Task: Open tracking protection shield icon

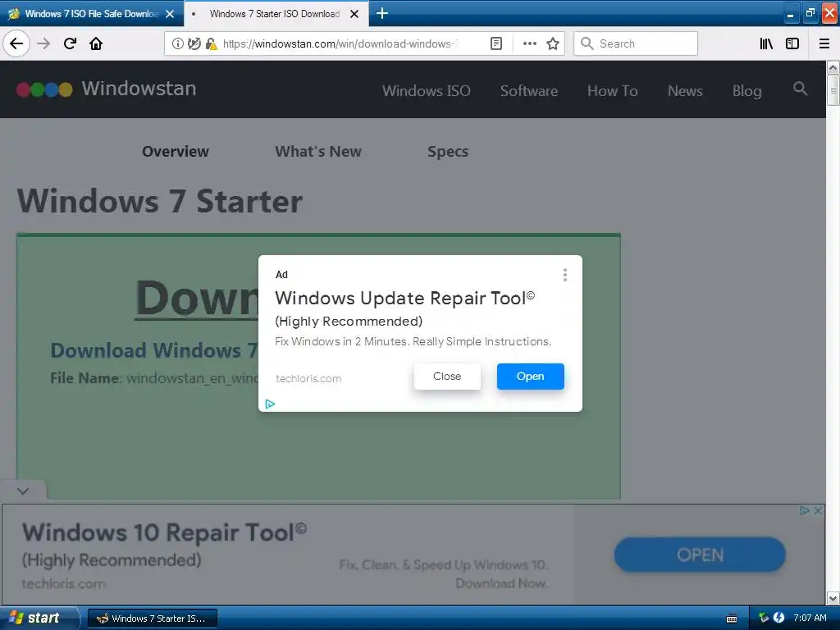Action: pos(194,43)
